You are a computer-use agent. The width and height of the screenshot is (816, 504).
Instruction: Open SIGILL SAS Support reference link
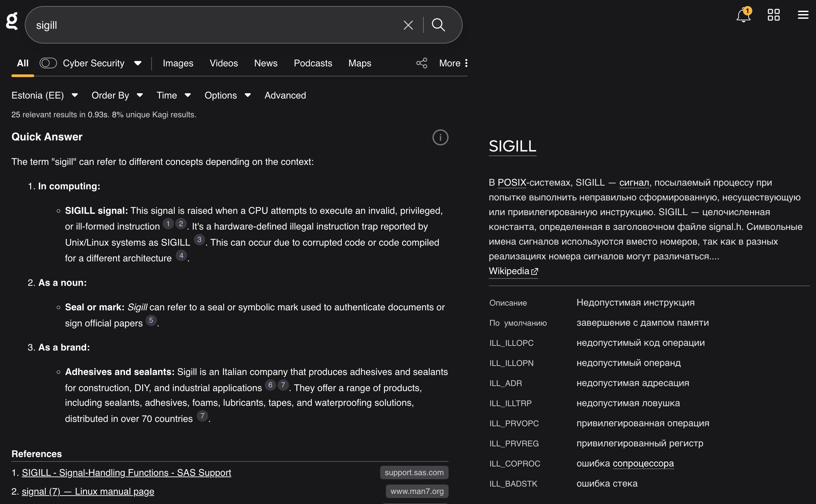click(126, 473)
